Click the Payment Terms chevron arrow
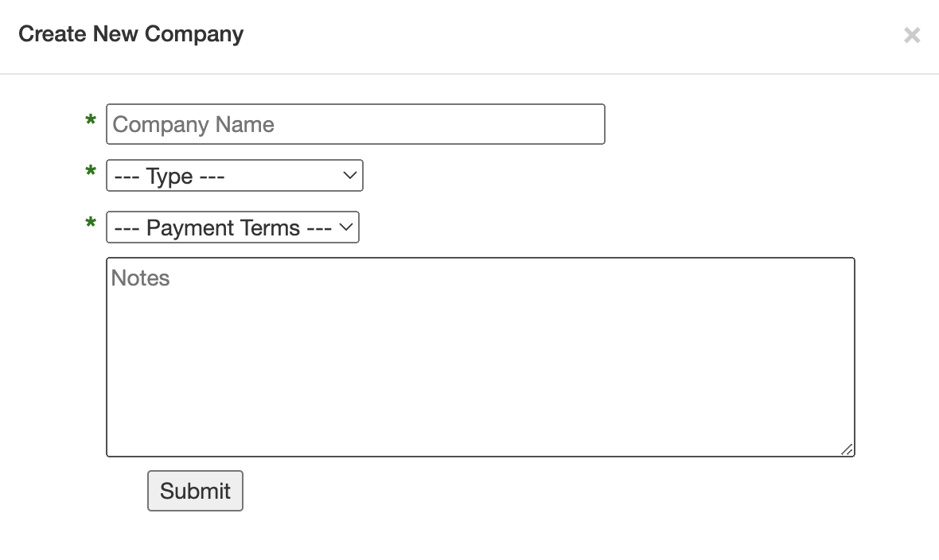The image size is (939, 560). [345, 227]
